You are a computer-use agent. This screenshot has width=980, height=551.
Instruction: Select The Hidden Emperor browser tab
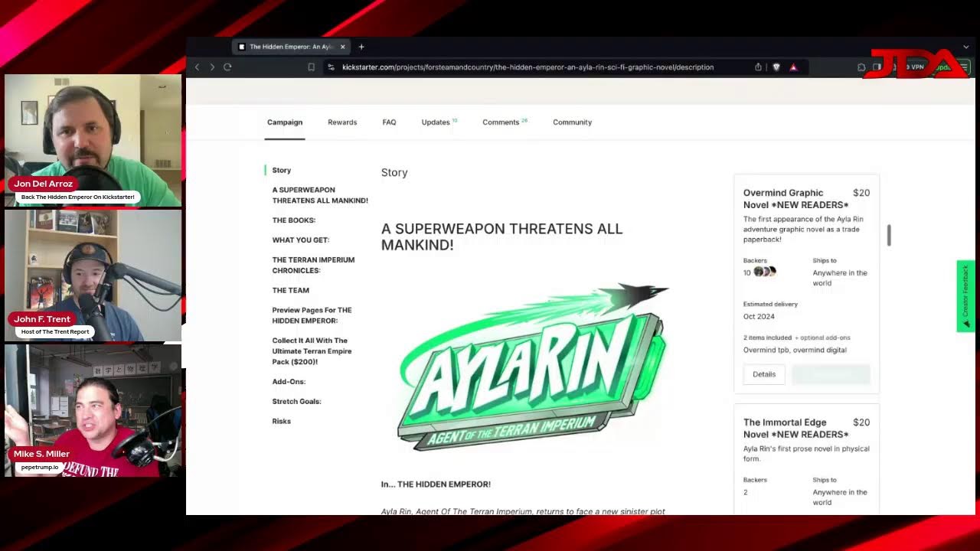coord(291,47)
